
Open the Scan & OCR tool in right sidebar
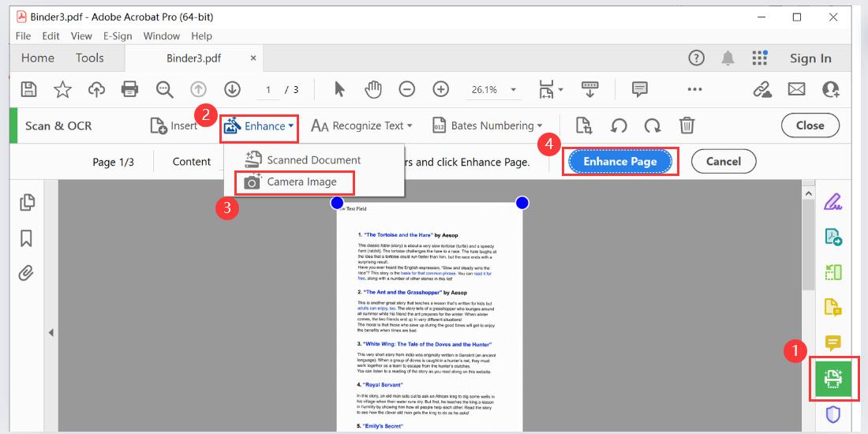(832, 379)
